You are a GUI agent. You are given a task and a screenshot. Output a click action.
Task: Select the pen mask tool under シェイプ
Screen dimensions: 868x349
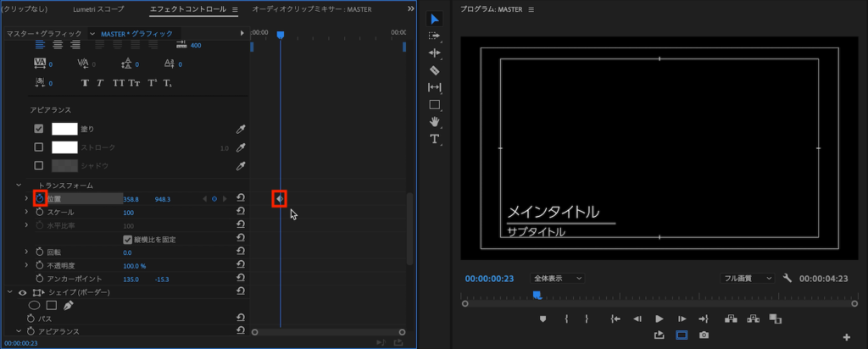coord(68,305)
